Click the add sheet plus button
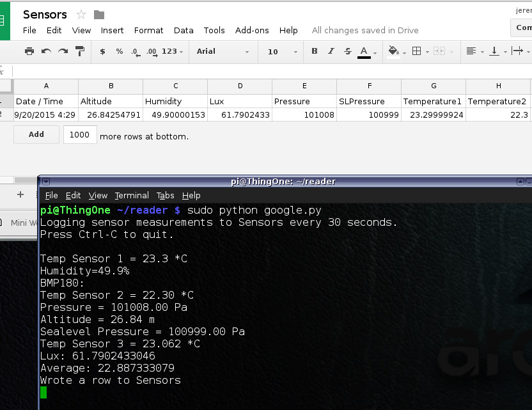Image resolution: width=532 pixels, height=410 pixels. [x=20, y=194]
